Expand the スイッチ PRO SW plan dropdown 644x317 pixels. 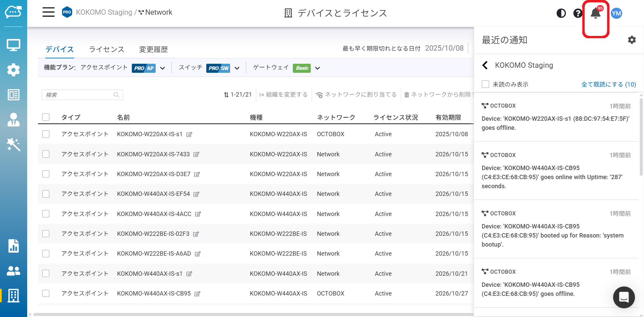click(x=237, y=68)
